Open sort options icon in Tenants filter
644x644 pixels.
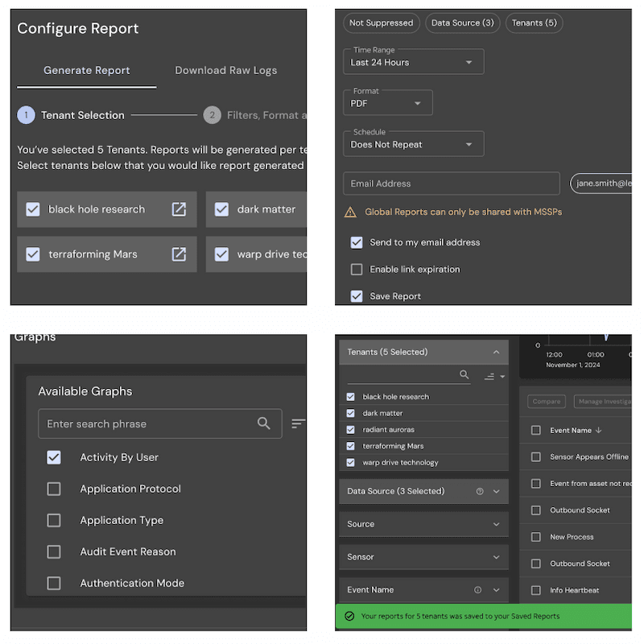[x=494, y=376]
